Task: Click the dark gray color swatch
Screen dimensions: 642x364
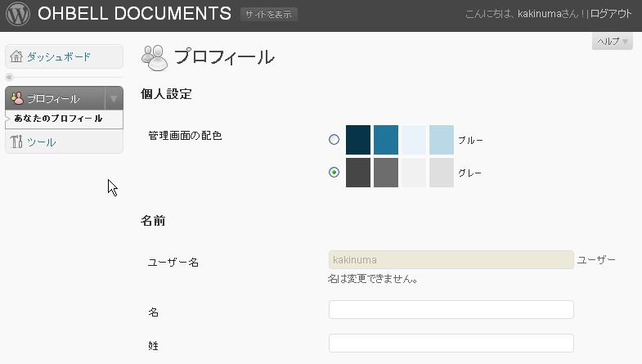Action: click(358, 173)
